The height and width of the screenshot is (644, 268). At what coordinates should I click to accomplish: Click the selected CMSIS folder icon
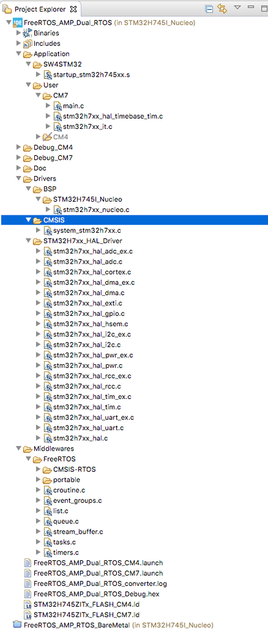click(37, 220)
